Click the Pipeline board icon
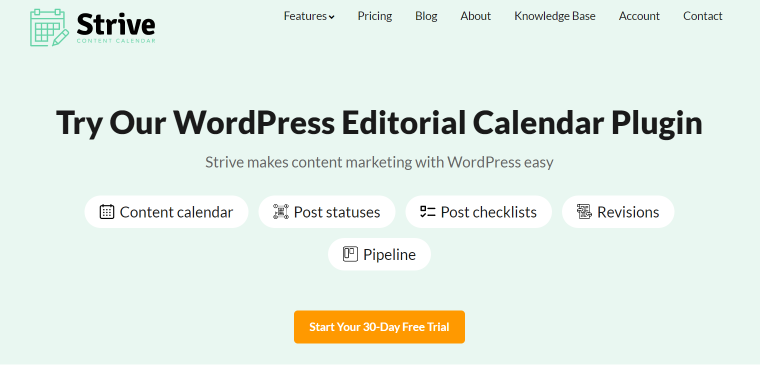 [x=350, y=254]
